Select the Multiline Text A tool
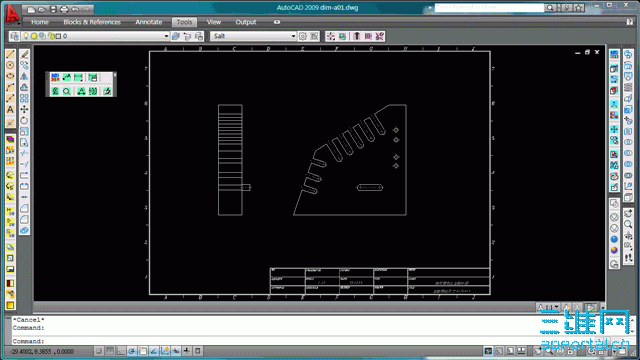 [10, 109]
